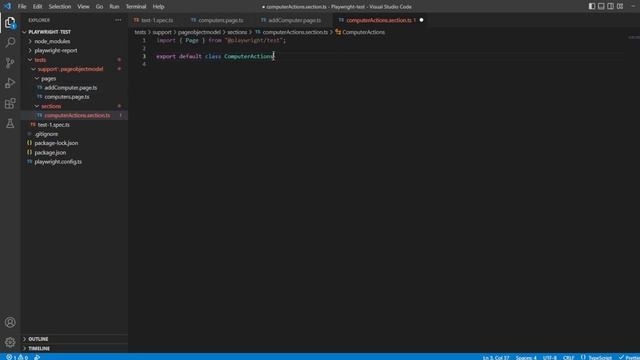Open the Go menu
640x360 pixels.
pos(99,7)
